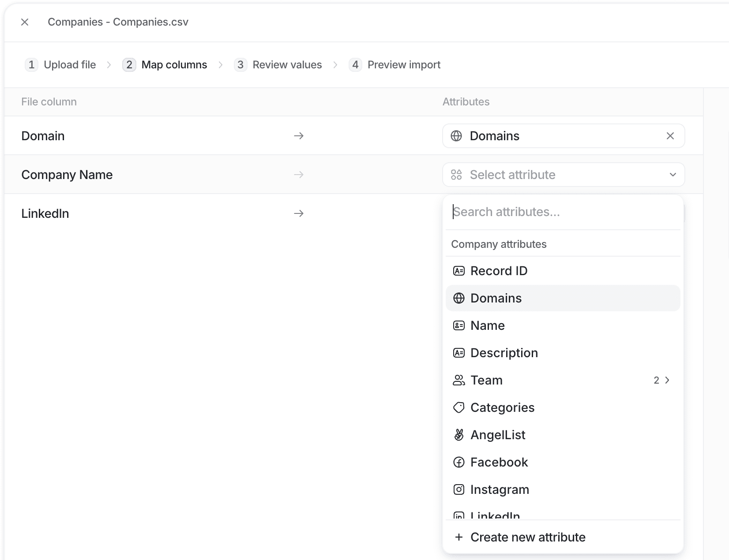Expand the LinkedIn attribute entry
This screenshot has width=729, height=560.
click(x=494, y=515)
